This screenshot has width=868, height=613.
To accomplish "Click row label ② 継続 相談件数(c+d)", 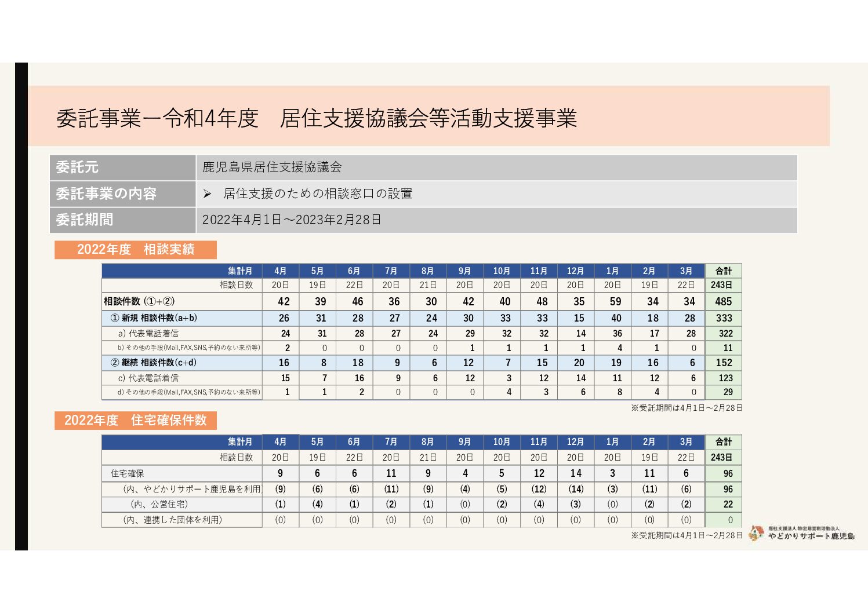I will [154, 362].
